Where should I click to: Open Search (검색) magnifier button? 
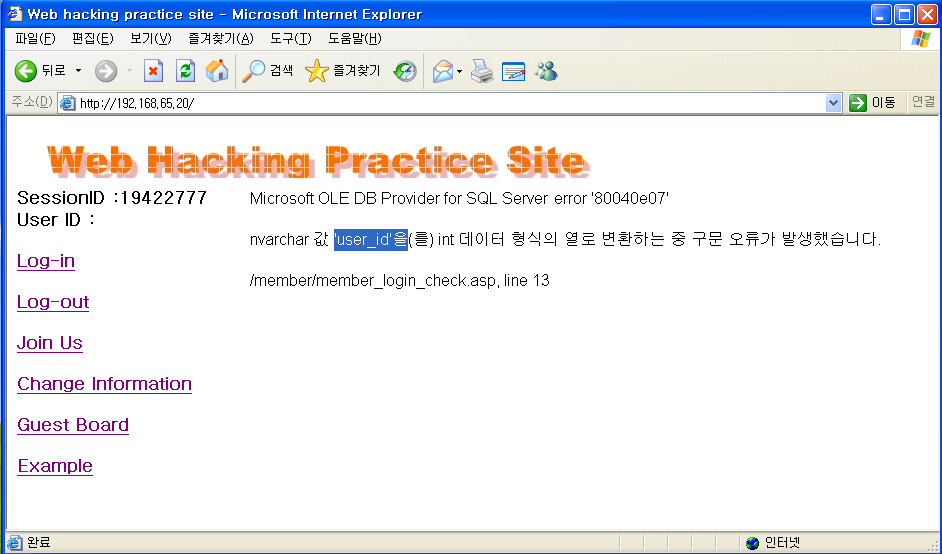click(267, 71)
